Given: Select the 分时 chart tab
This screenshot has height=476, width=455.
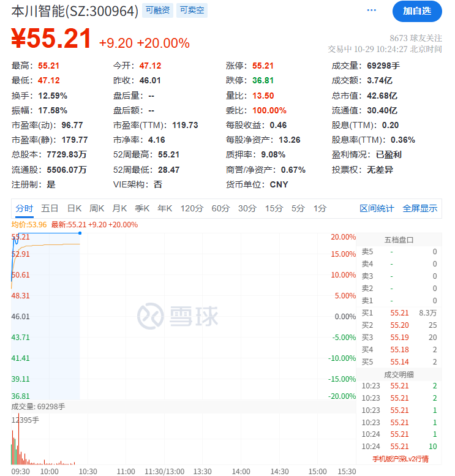Looking at the screenshot, I should coord(24,208).
